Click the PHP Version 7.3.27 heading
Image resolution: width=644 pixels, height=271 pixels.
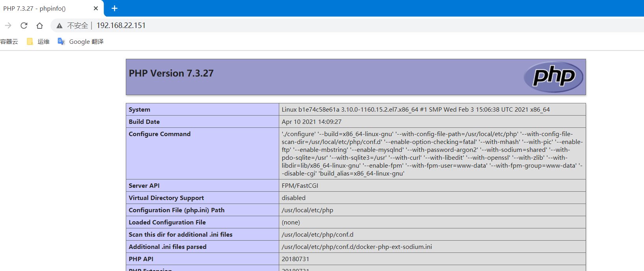pos(171,73)
